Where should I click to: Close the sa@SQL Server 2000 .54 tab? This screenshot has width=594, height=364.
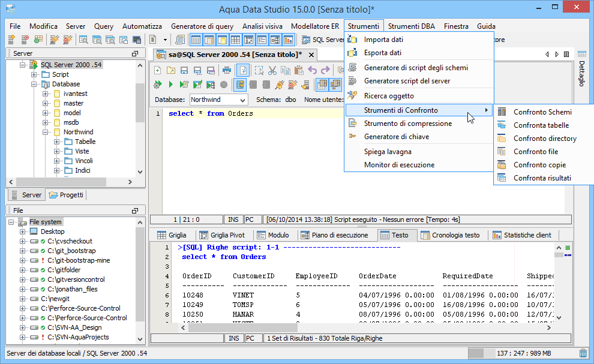coord(311,55)
